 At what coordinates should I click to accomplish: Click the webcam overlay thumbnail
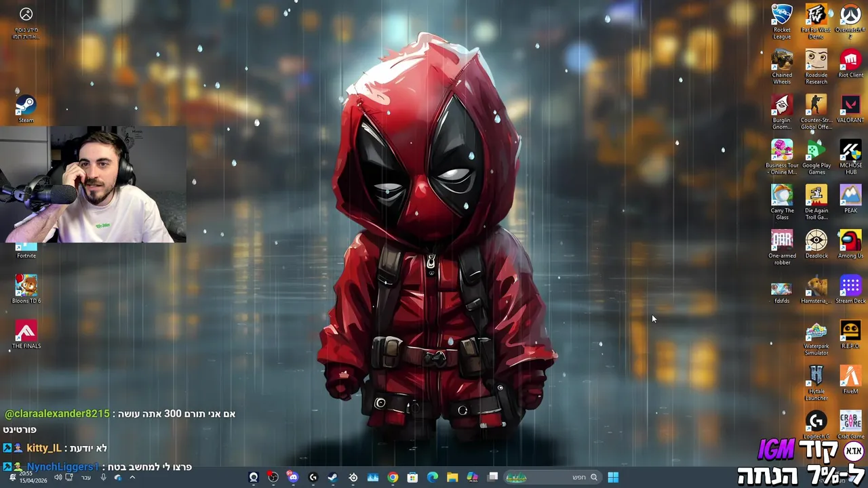click(94, 184)
